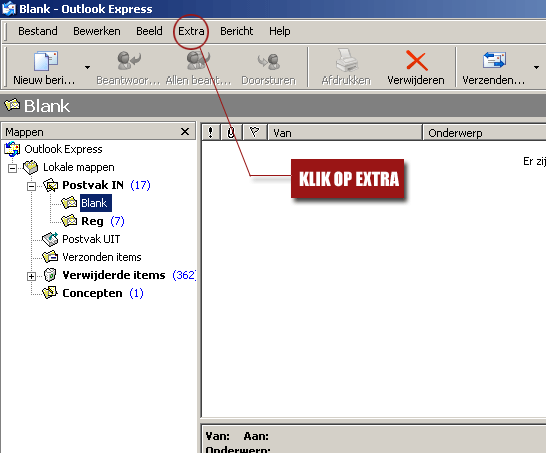This screenshot has width=546, height=453.
Task: Sort by the priority exclamation column
Action: (211, 133)
